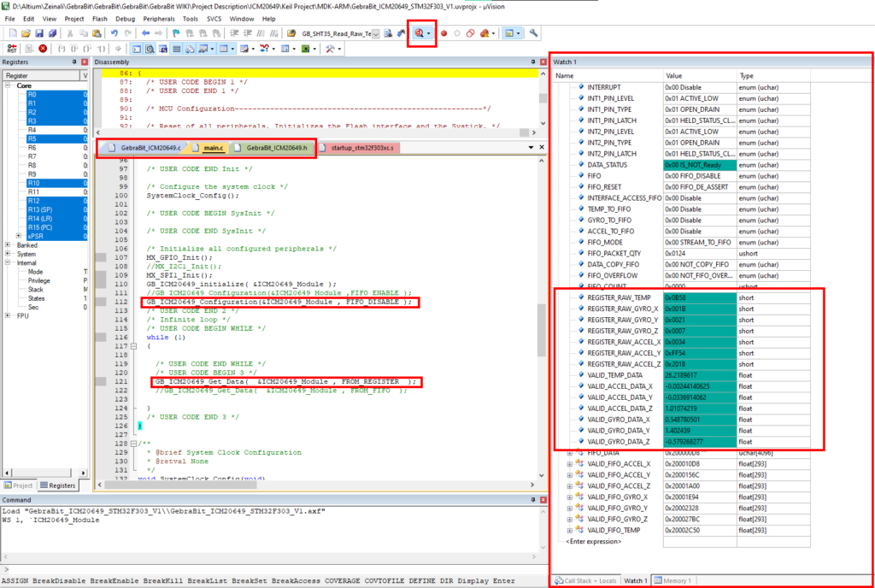Switch to the startup_stm32f303xc.s tab
Viewport: 875px width, 588px height.
[357, 148]
